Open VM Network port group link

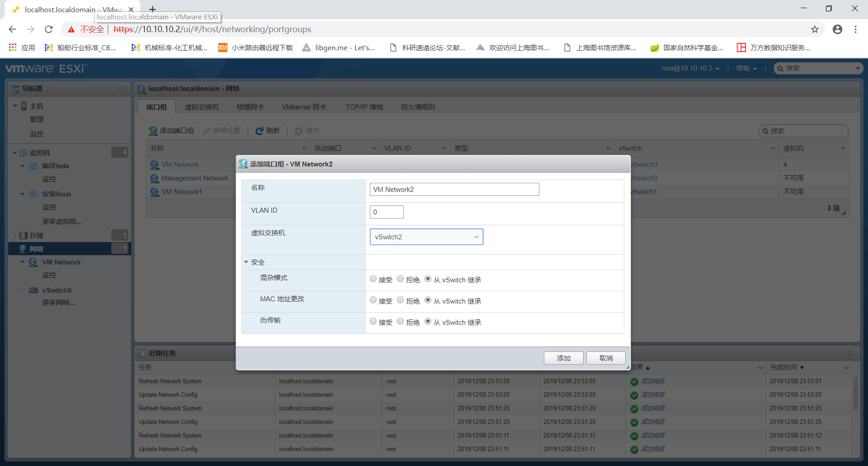[180, 165]
